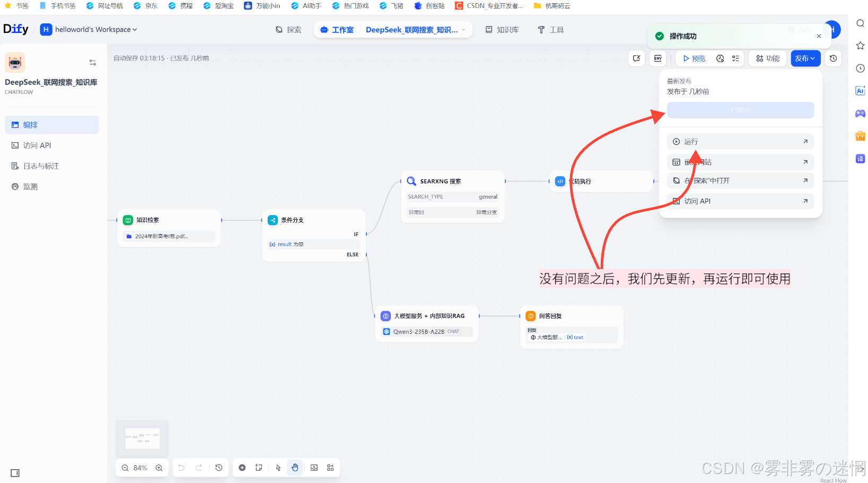The width and height of the screenshot is (868, 483).
Task: Click the disabled 已发布 button
Action: click(740, 110)
